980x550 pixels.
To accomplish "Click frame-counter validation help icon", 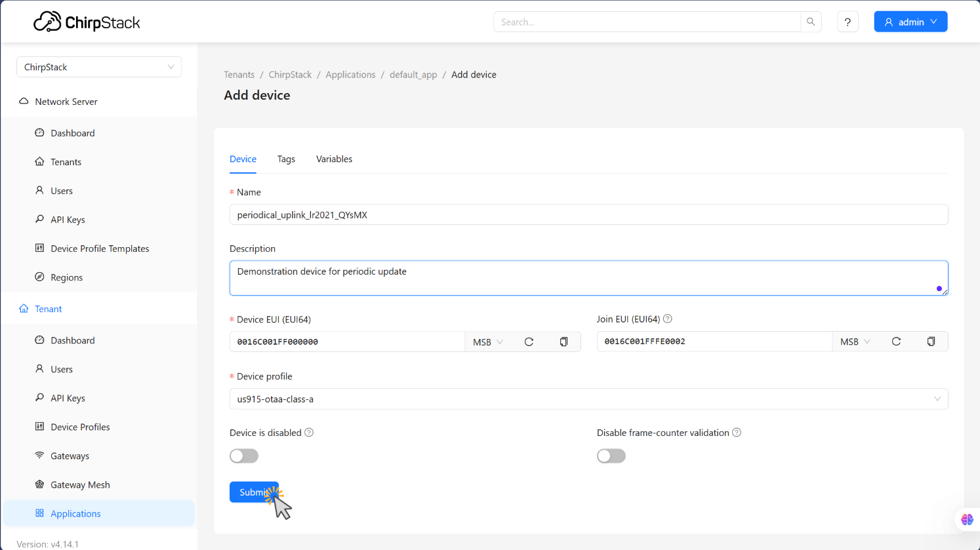I will (737, 433).
